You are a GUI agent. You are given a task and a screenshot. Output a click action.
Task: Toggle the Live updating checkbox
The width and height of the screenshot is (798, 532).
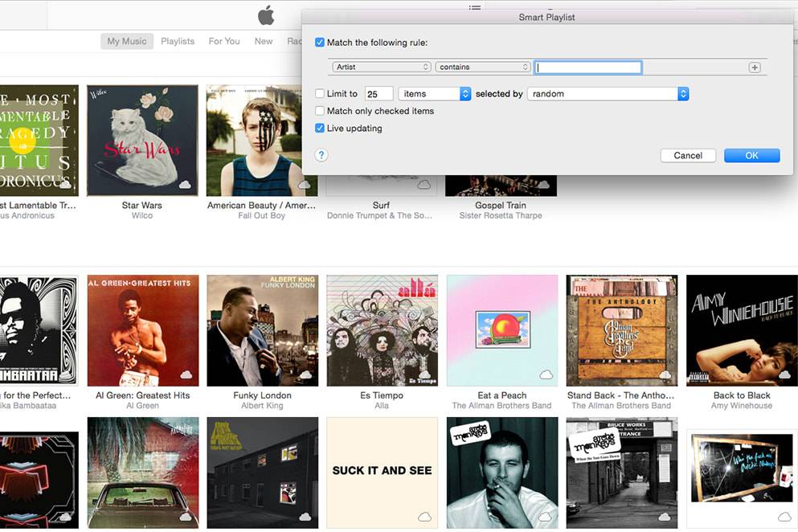pos(320,128)
